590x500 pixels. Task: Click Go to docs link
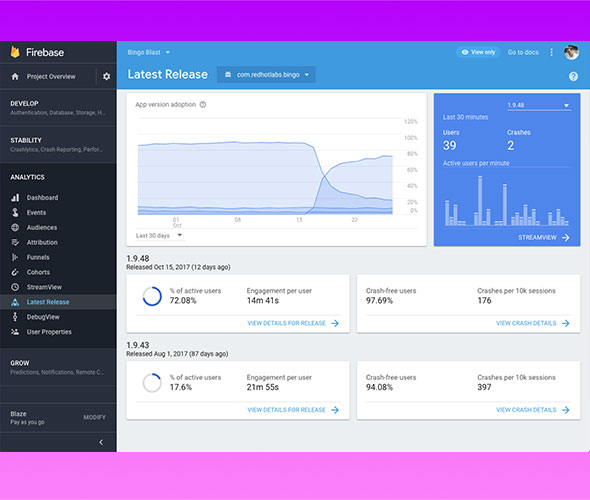pos(523,52)
